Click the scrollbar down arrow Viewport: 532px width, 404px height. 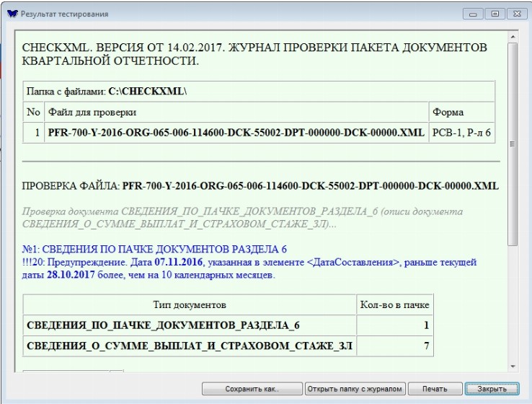(x=513, y=366)
